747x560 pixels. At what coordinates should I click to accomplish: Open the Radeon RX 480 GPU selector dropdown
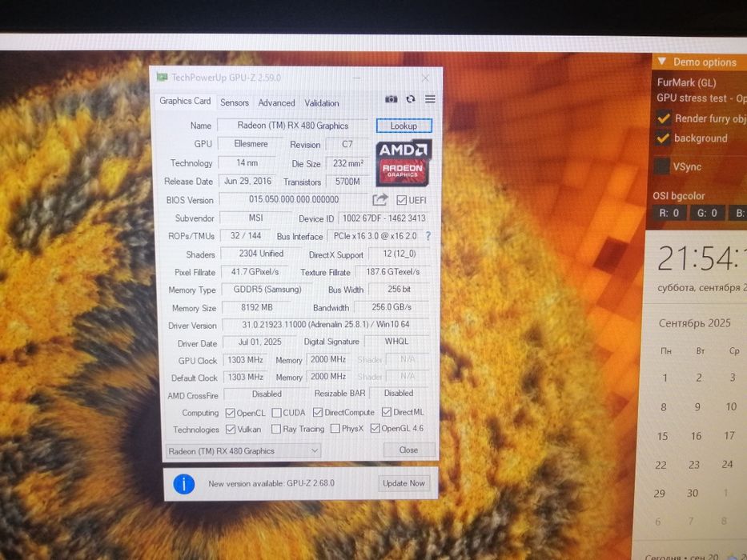tap(243, 450)
